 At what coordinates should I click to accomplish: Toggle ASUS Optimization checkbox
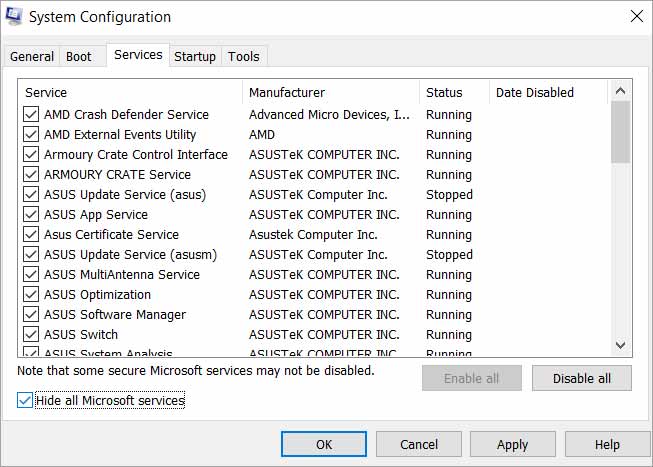point(31,294)
